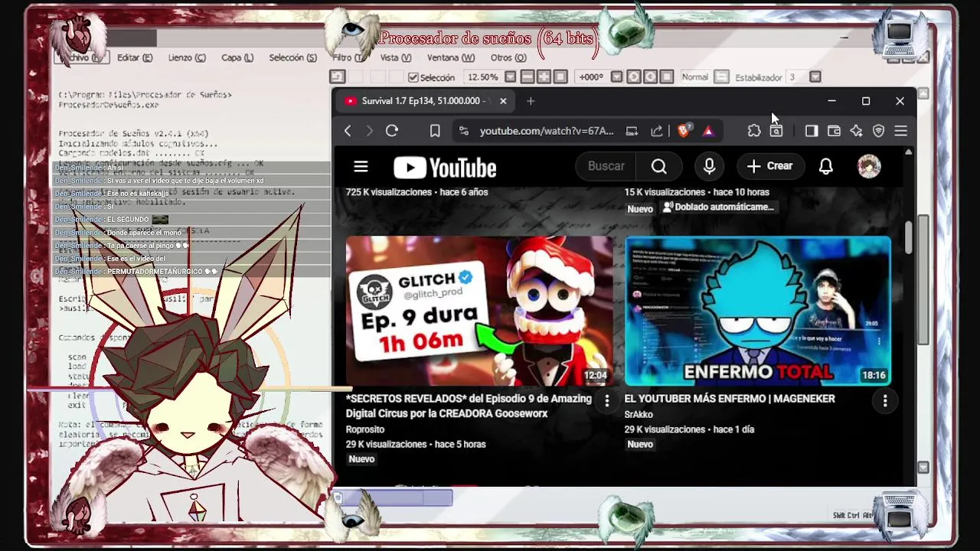The height and width of the screenshot is (551, 980).
Task: Select the Survival 1.7 Ep134 browser tab
Action: pyautogui.click(x=426, y=101)
